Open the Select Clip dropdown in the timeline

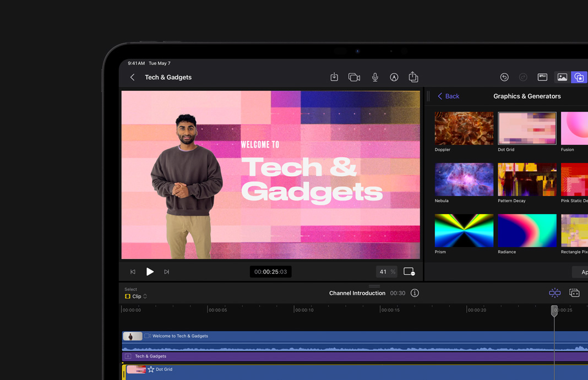[135, 296]
